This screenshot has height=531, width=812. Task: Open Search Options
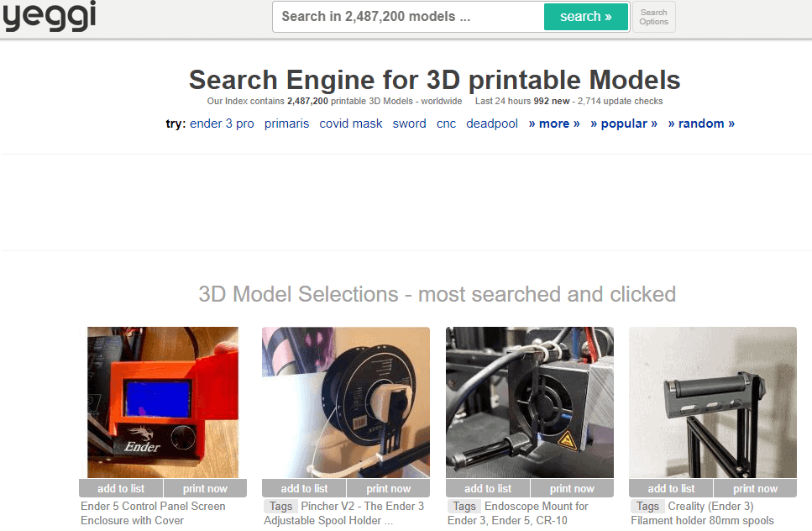click(x=653, y=17)
